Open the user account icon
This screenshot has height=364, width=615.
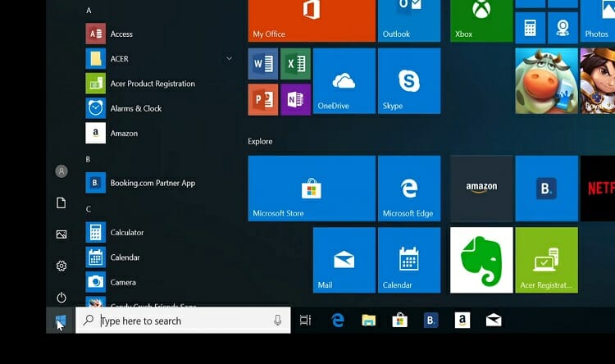coord(61,171)
